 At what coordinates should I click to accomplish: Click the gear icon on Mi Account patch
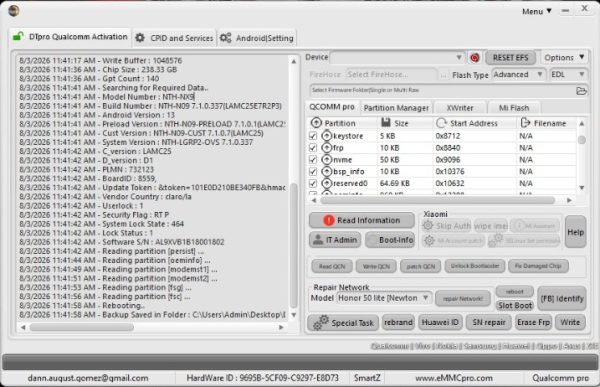pos(429,240)
